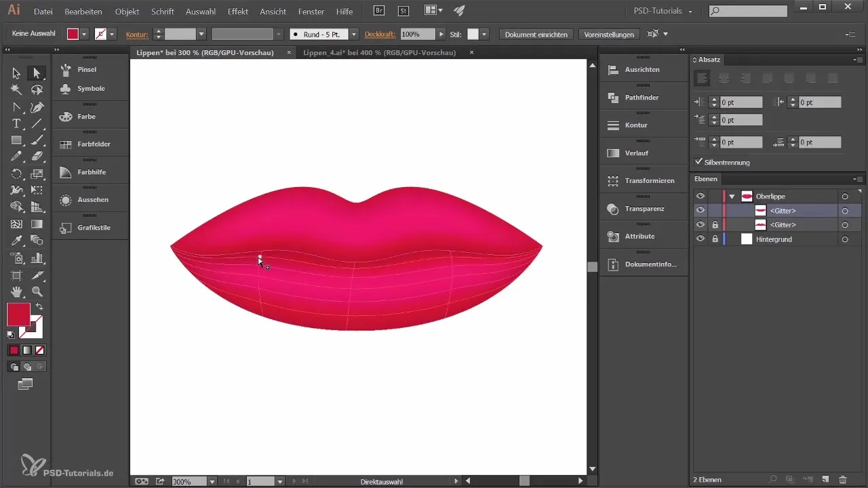Select the Line Segment tool
This screenshot has width=868, height=488.
pyautogui.click(x=37, y=123)
